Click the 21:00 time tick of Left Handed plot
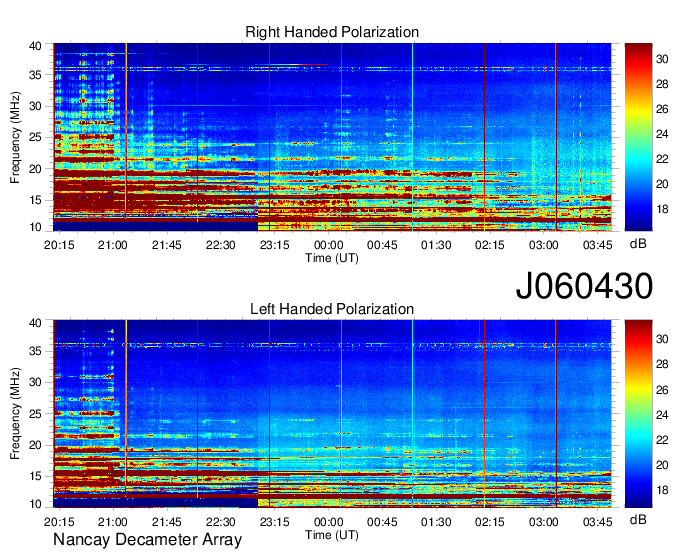 113,522
